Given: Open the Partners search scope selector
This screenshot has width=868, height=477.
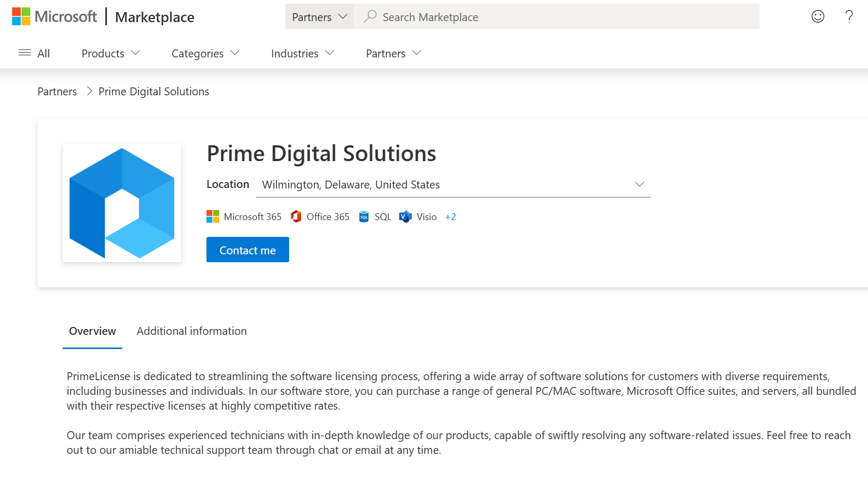Looking at the screenshot, I should pos(319,16).
